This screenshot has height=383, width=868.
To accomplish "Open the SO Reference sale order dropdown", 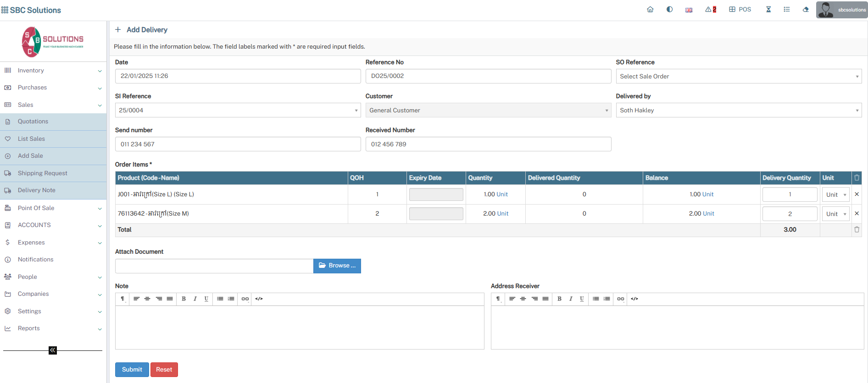I will click(x=738, y=77).
